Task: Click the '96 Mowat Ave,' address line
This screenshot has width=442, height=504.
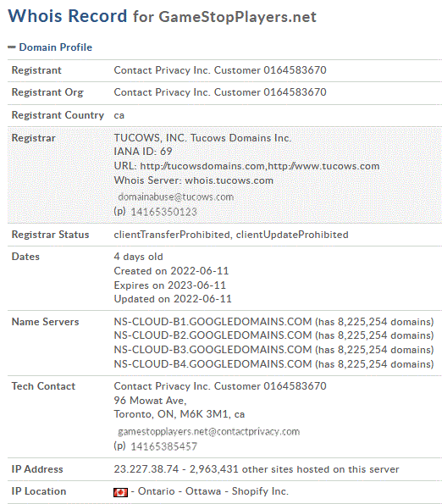Action: (x=150, y=401)
